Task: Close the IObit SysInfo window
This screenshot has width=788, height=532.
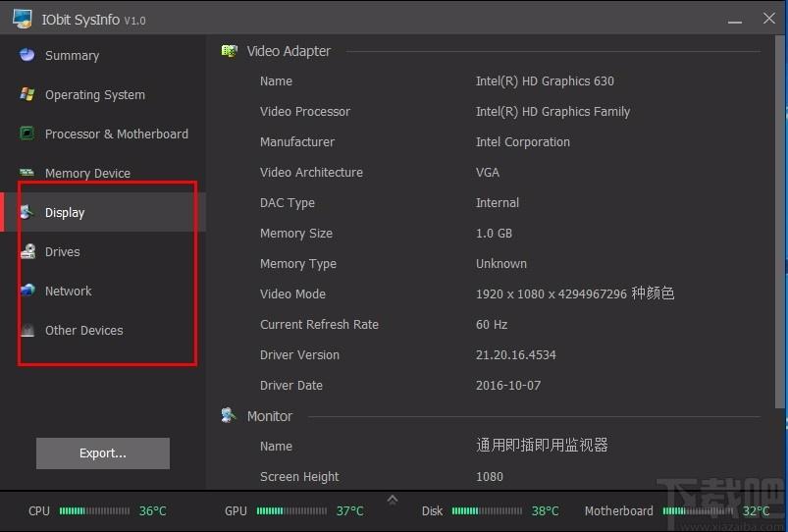Action: pos(769,19)
